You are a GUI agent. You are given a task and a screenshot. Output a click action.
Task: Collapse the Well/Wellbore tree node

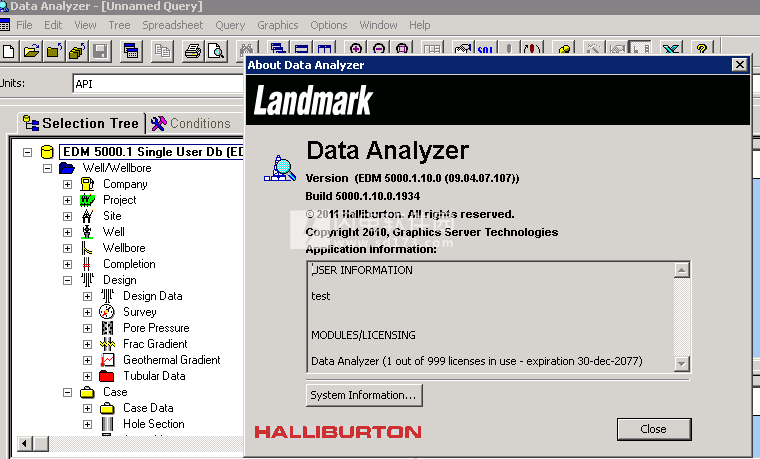[48, 169]
